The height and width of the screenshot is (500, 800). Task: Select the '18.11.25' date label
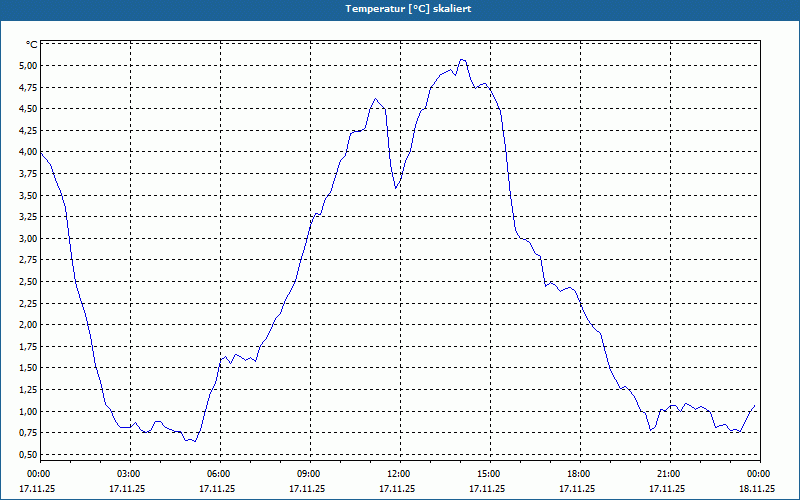757,489
